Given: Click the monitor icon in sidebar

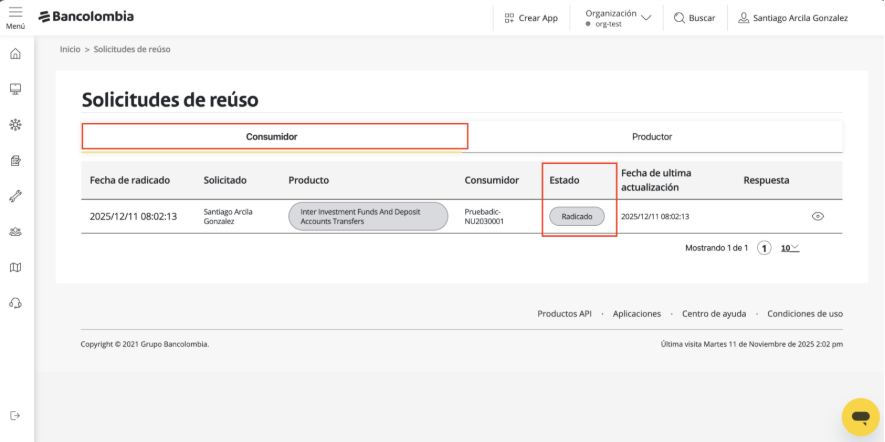Looking at the screenshot, I should [15, 89].
